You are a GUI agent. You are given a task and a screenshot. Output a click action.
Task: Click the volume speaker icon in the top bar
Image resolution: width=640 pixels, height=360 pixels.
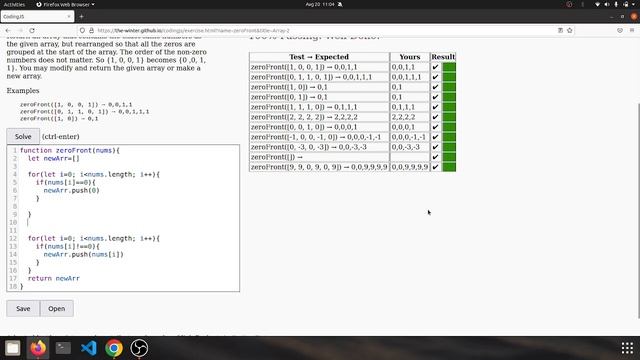click(x=607, y=4)
